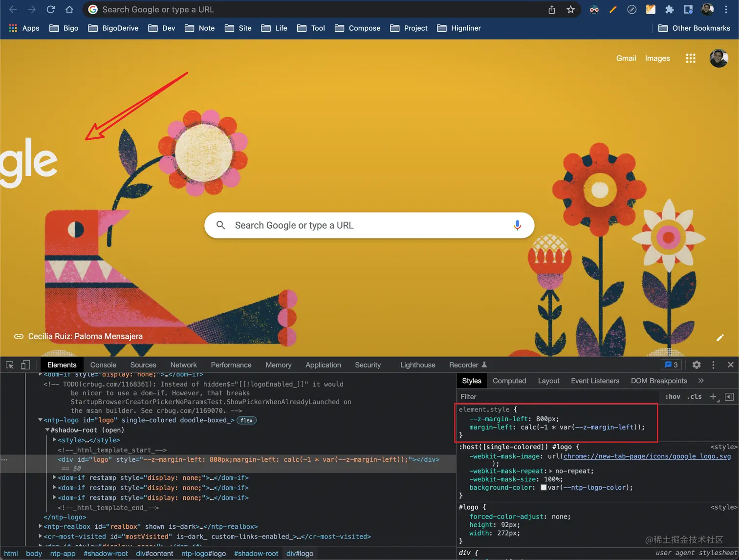Open the Chrome three-dot menu

(x=726, y=9)
